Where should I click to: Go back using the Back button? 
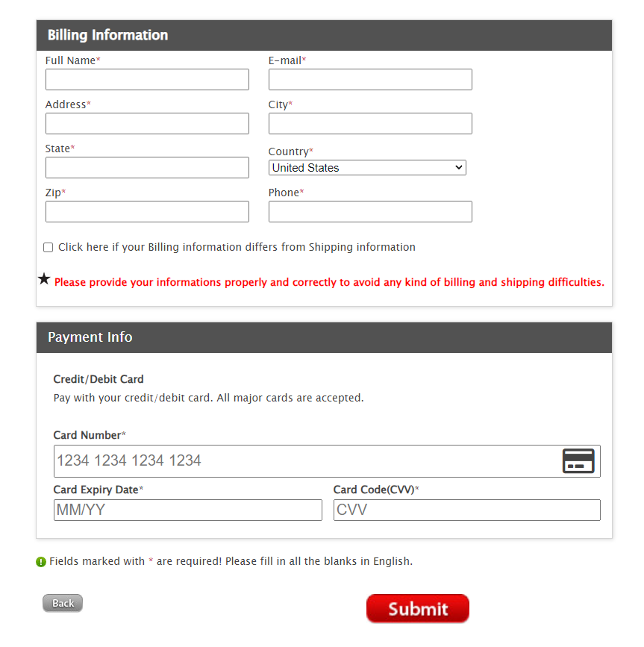click(63, 603)
